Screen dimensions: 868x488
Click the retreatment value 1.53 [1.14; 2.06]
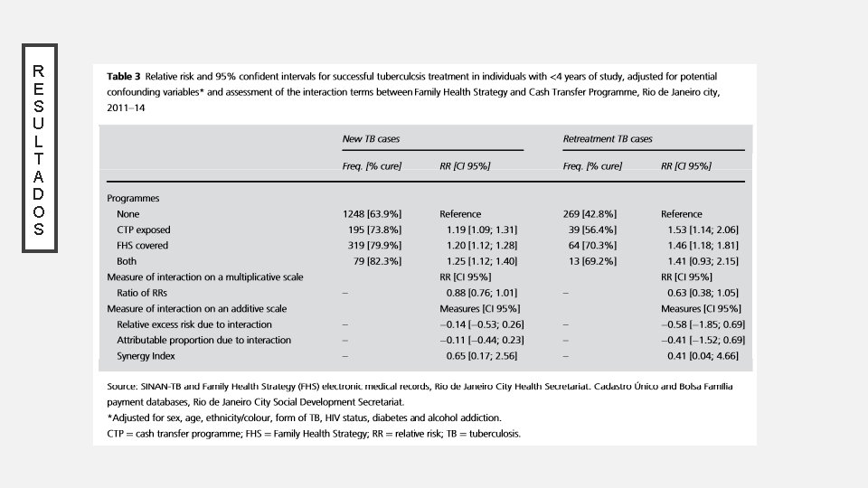pyautogui.click(x=703, y=230)
